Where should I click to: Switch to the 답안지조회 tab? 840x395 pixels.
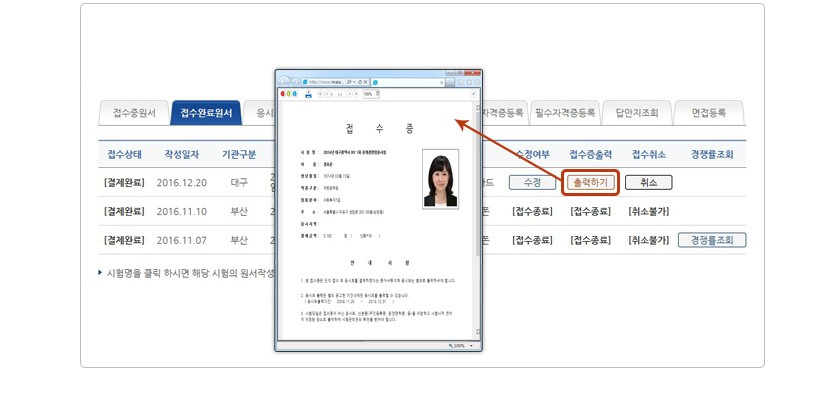click(x=636, y=113)
